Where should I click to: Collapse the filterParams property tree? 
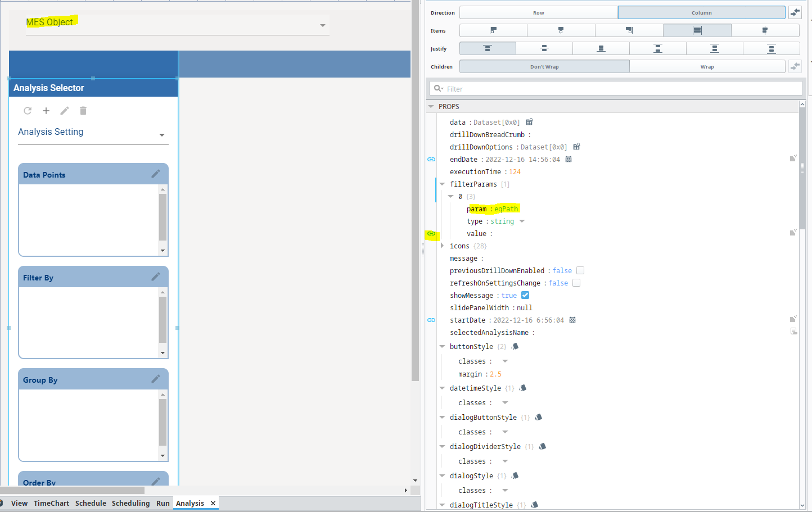(x=443, y=184)
